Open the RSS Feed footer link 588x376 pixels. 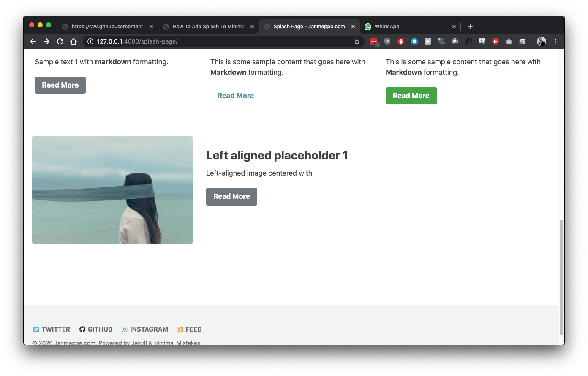[x=190, y=329]
